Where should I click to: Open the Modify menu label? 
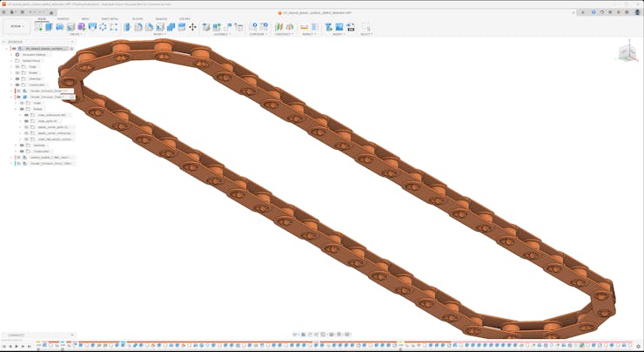pos(159,34)
